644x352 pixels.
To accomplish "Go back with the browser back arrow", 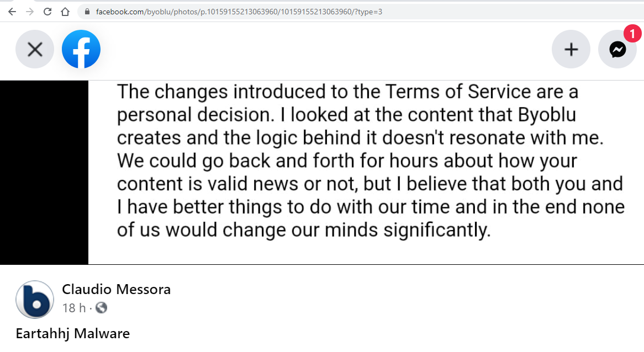I will click(12, 12).
